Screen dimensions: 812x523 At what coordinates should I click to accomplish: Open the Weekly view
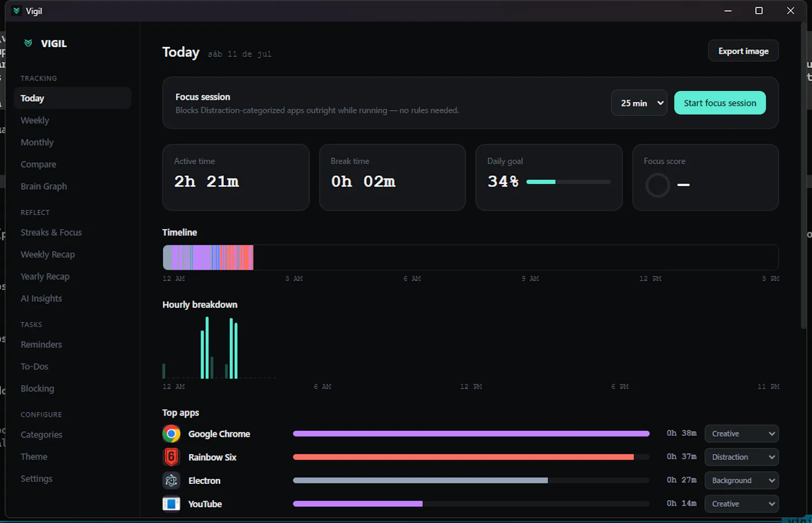(73, 120)
